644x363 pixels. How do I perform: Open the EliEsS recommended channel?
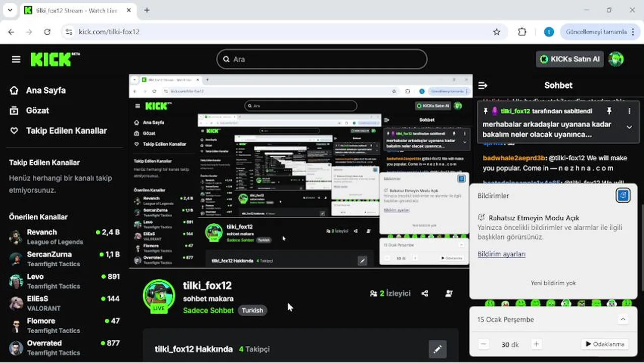65,304
